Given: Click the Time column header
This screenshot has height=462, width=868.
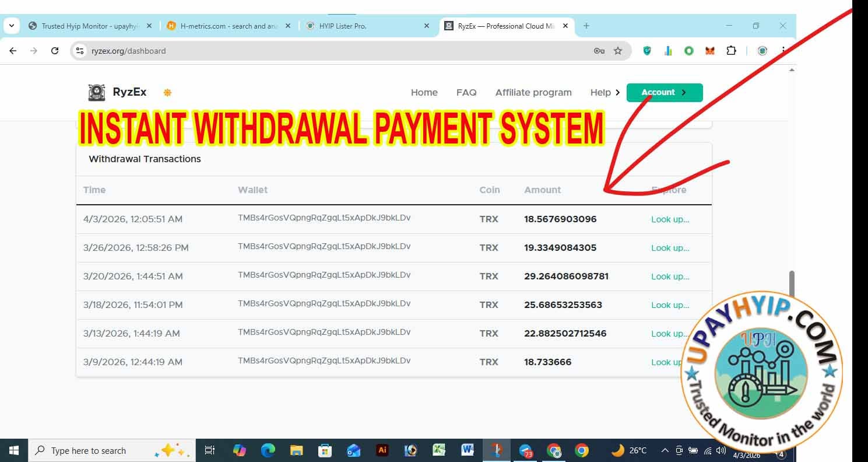Looking at the screenshot, I should pos(94,190).
